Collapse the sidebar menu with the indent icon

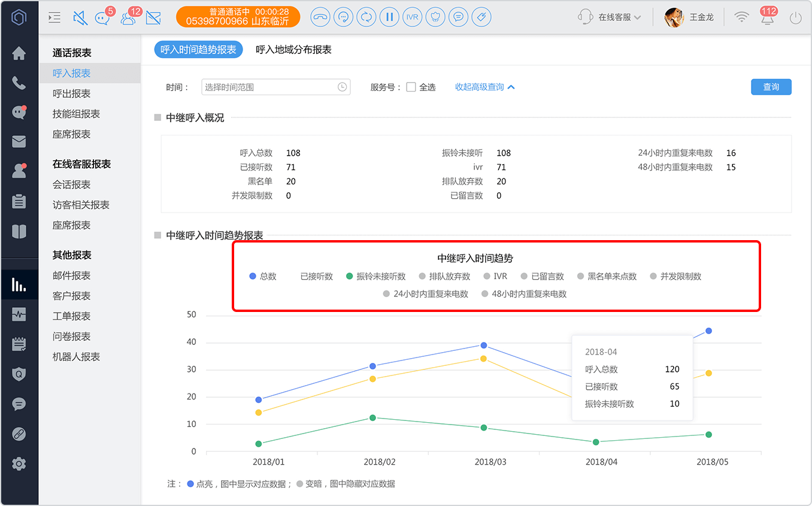click(54, 18)
